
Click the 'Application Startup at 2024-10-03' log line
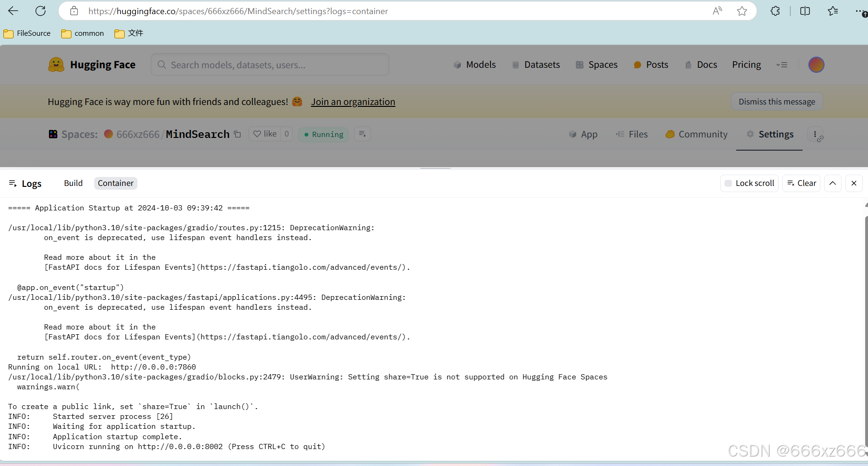pyautogui.click(x=129, y=208)
